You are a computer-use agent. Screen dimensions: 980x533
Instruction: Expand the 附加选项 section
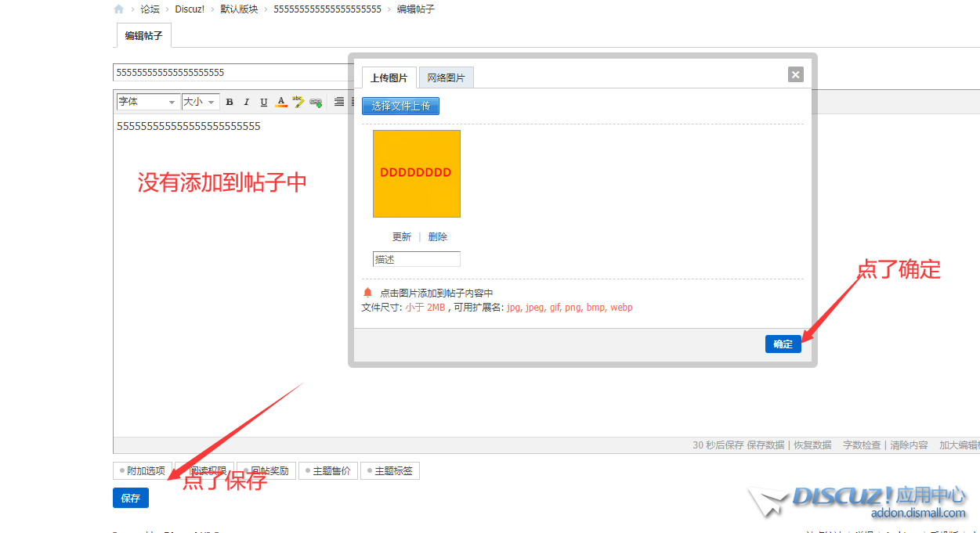pyautogui.click(x=143, y=471)
